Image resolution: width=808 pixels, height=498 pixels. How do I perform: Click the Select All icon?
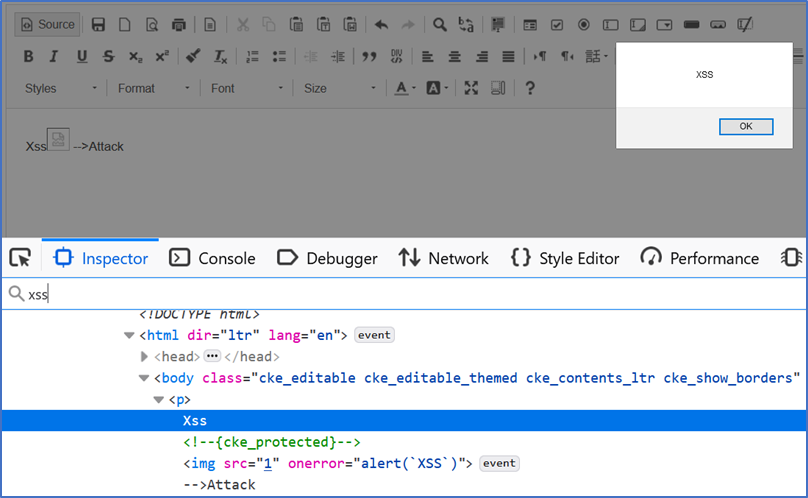point(498,24)
